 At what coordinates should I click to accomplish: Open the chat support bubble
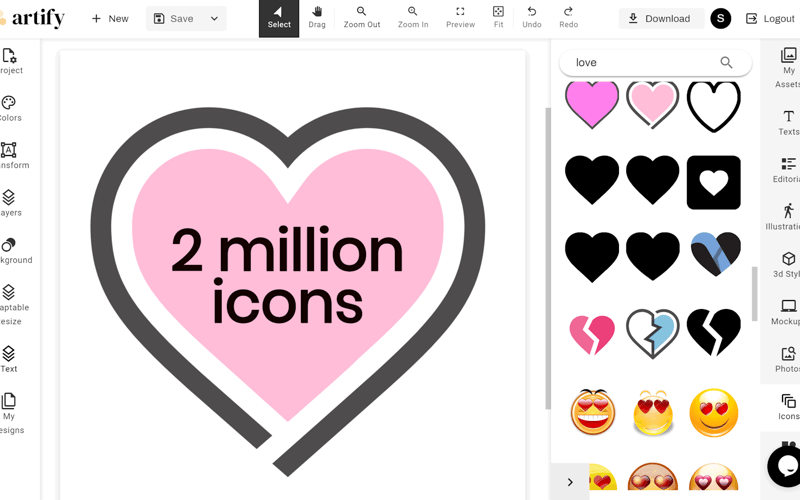pos(786,467)
